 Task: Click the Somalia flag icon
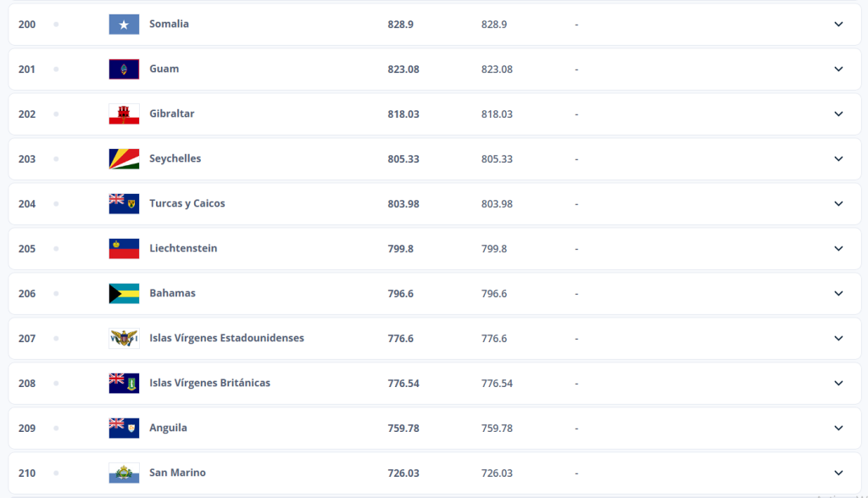(124, 25)
